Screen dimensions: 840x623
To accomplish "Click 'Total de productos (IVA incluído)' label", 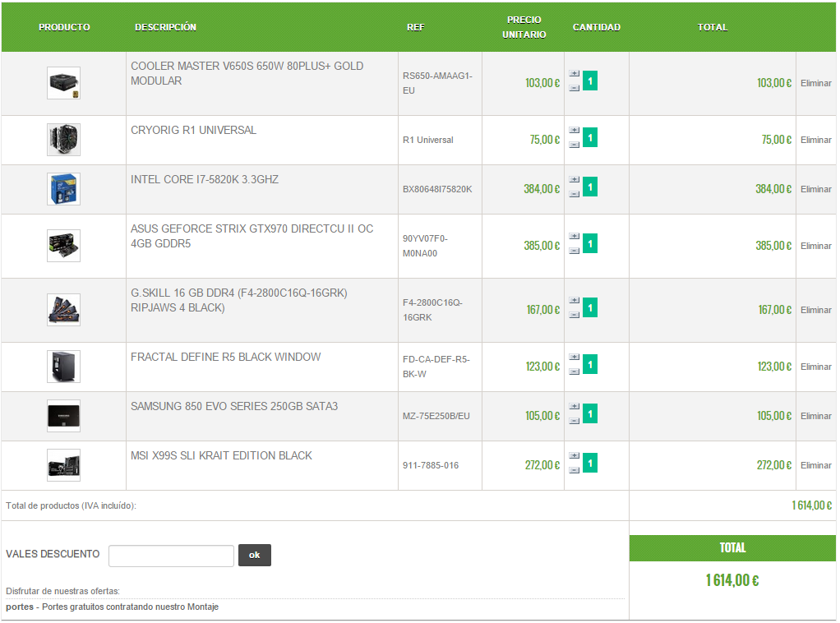I will click(x=71, y=505).
